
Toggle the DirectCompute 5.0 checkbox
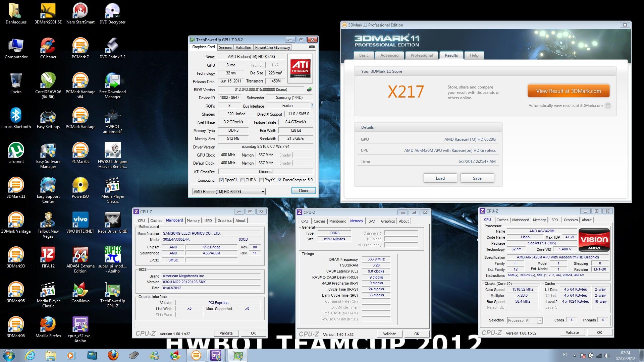coord(280,180)
